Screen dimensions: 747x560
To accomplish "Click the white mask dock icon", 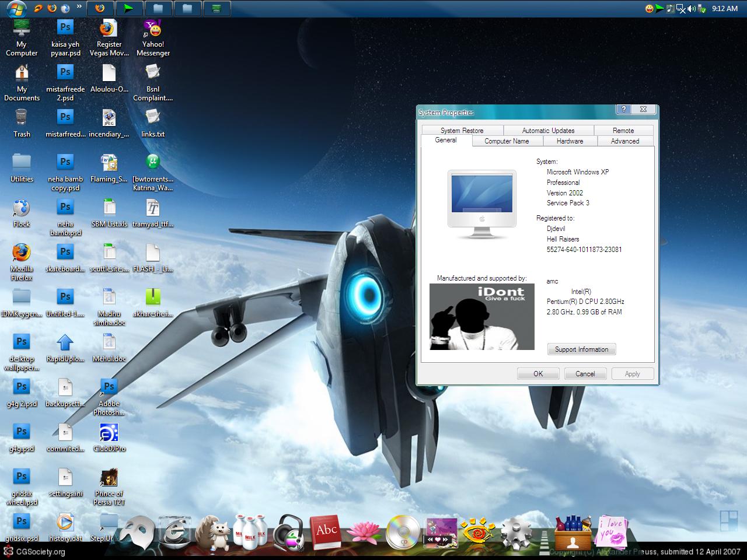I will (137, 531).
